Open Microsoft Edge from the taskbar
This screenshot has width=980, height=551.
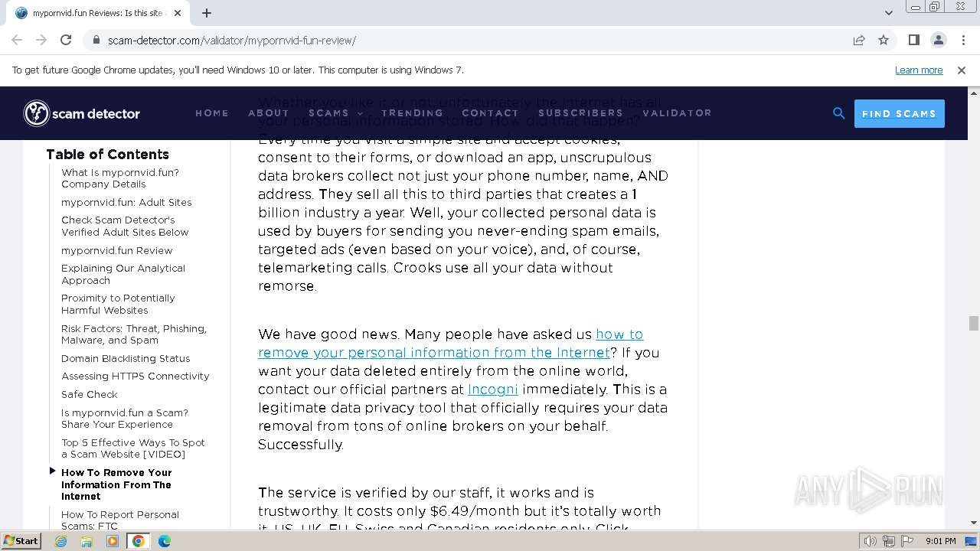[165, 541]
